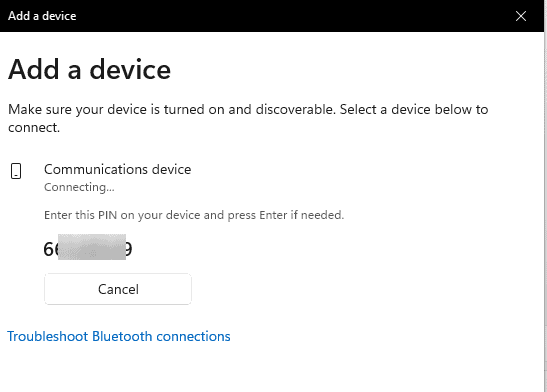Image resolution: width=547 pixels, height=392 pixels.
Task: Cancel the device pairing
Action: pos(118,289)
